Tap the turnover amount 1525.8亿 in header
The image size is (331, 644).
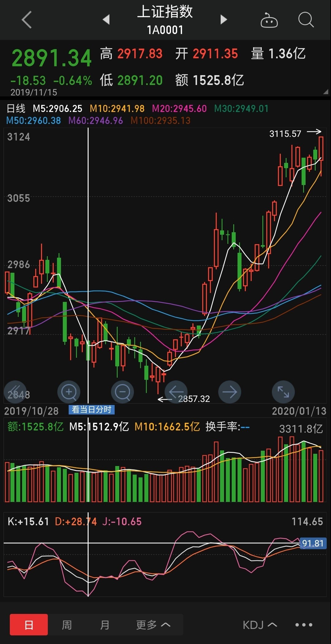pyautogui.click(x=218, y=80)
